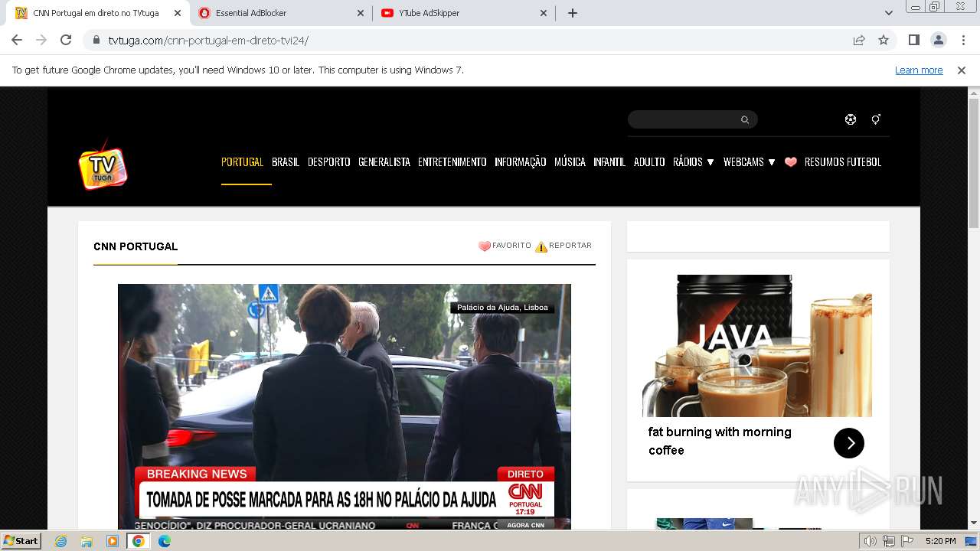Viewport: 980px width, 551px height.
Task: Open Internet Explorer from taskbar
Action: (x=60, y=541)
